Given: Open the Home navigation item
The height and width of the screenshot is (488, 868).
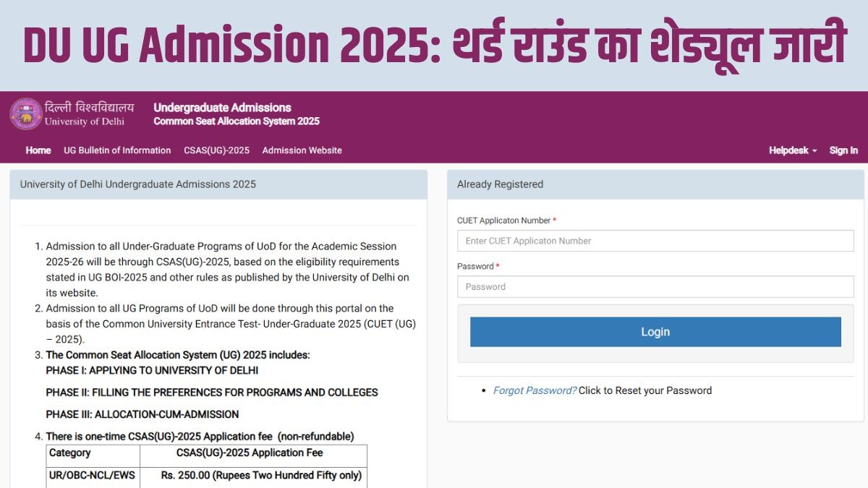Looking at the screenshot, I should [38, 150].
